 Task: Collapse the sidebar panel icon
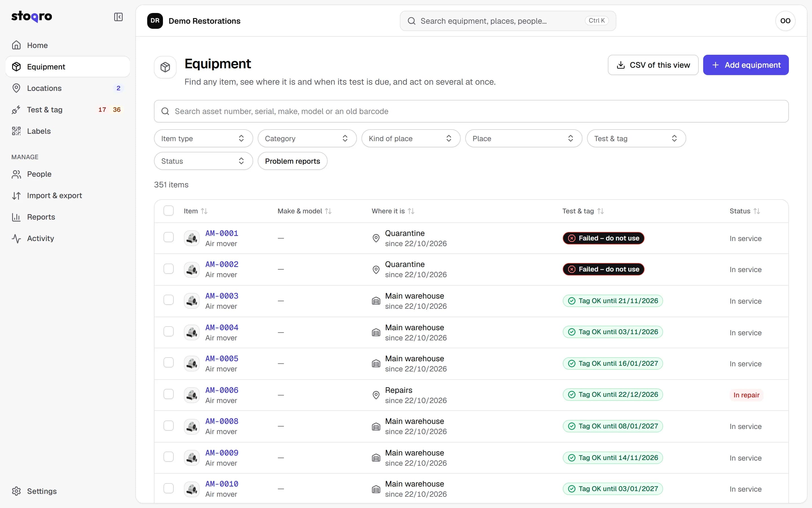[x=118, y=17]
